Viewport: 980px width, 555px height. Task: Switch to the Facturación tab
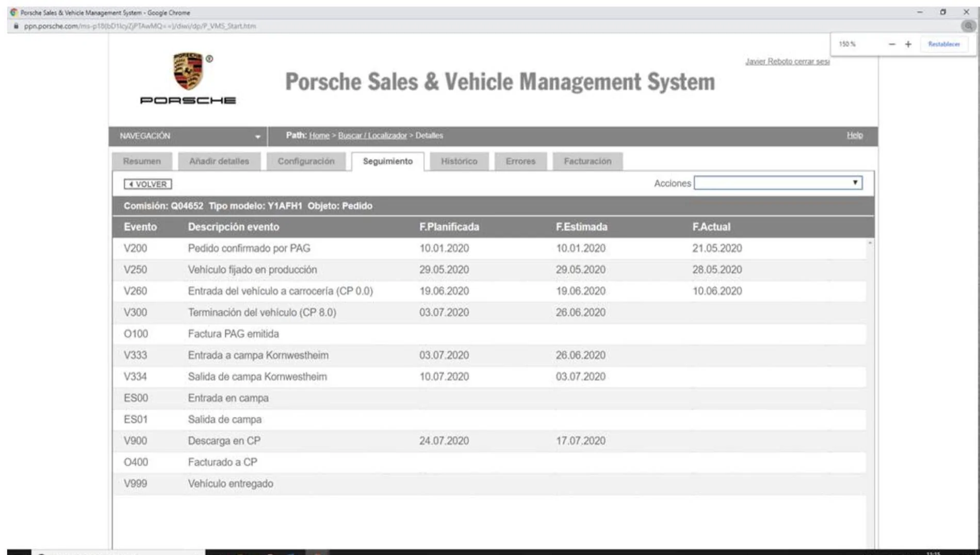tap(587, 161)
